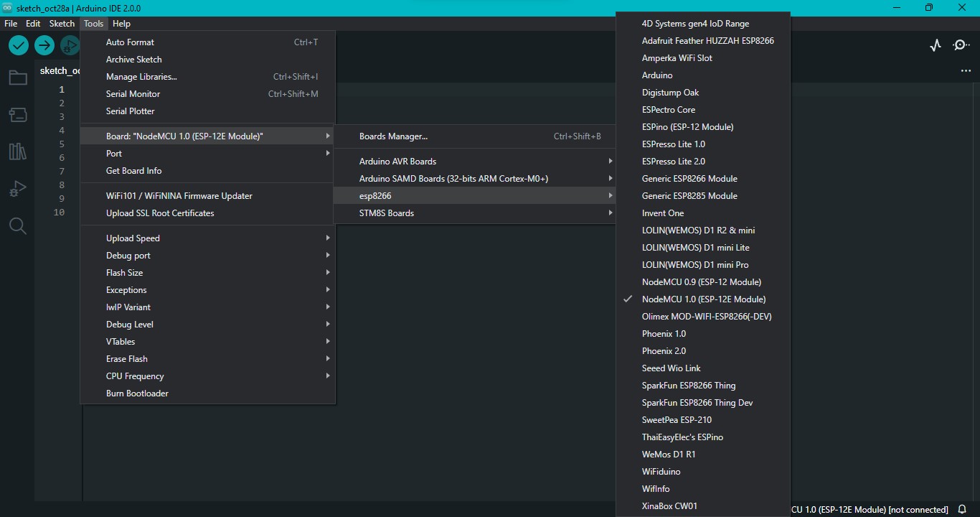Select Seeed Wio Link board
This screenshot has width=980, height=517.
[703, 368]
